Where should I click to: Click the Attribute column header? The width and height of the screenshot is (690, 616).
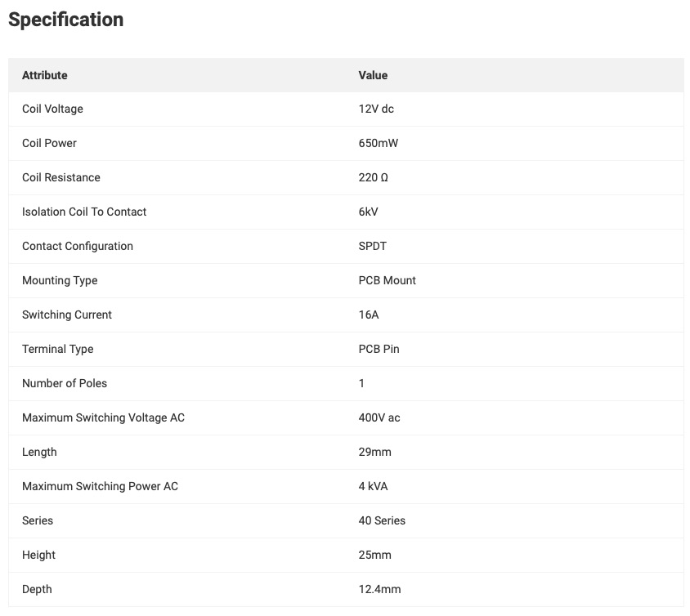(45, 75)
